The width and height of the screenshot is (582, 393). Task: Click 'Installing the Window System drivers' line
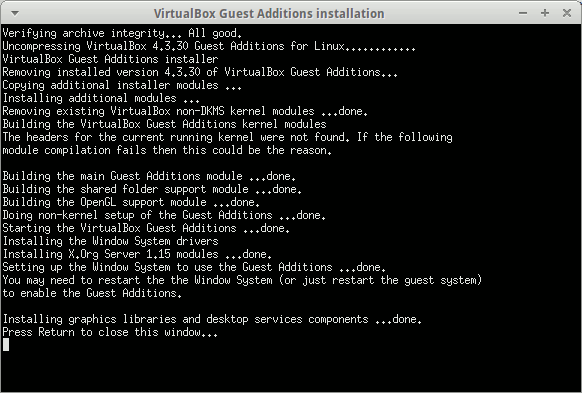(x=110, y=241)
